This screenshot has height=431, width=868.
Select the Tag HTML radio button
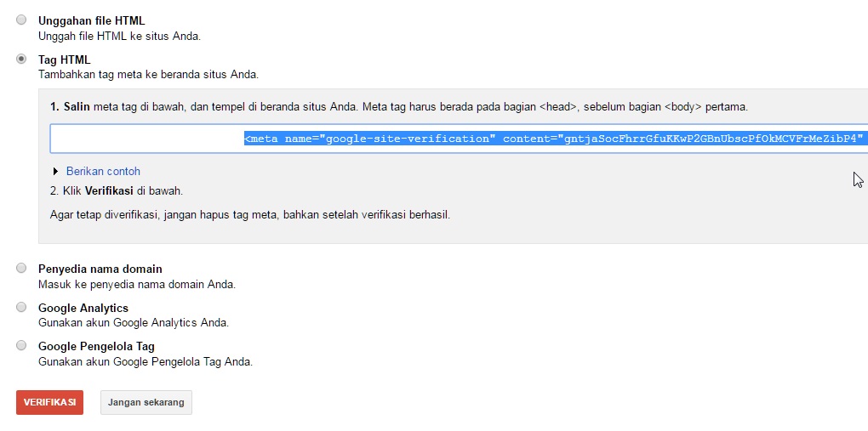21,59
